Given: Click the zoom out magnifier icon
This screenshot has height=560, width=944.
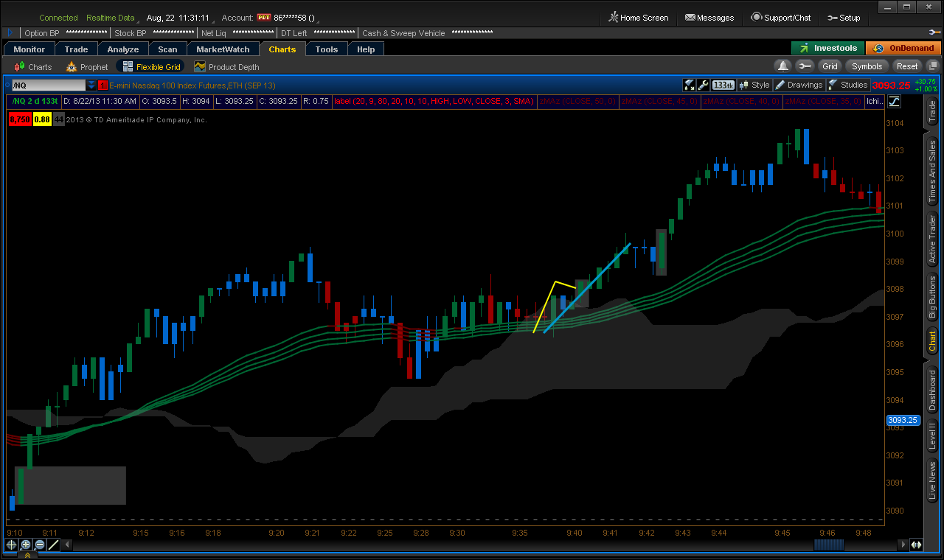Looking at the screenshot, I should tap(40, 545).
